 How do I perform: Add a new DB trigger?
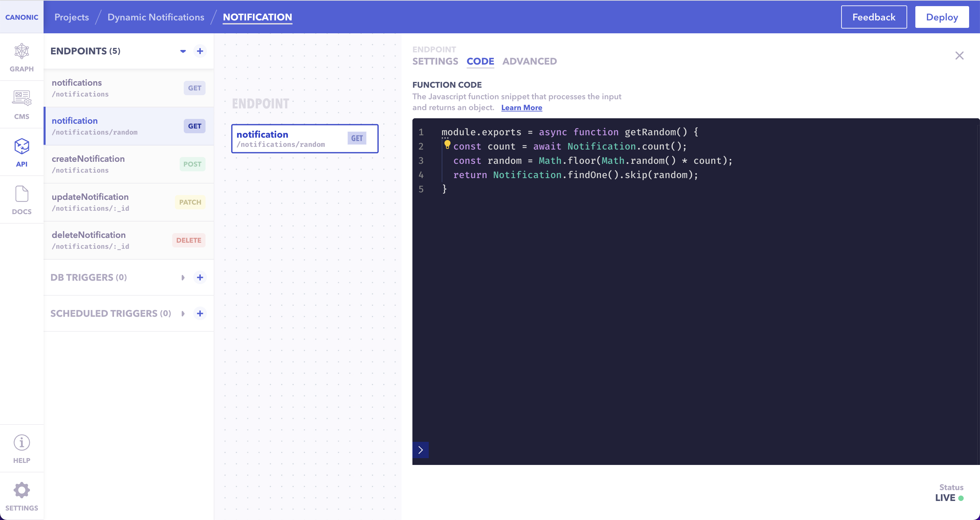200,277
